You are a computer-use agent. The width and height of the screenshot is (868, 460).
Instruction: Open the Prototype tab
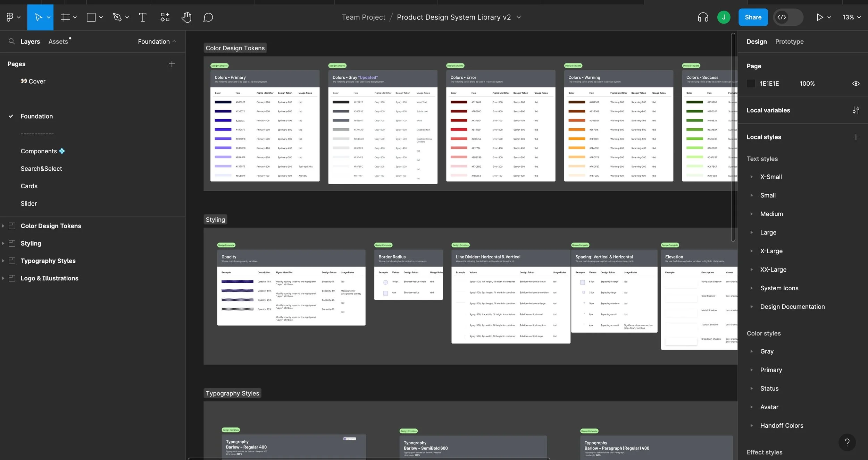coord(789,42)
